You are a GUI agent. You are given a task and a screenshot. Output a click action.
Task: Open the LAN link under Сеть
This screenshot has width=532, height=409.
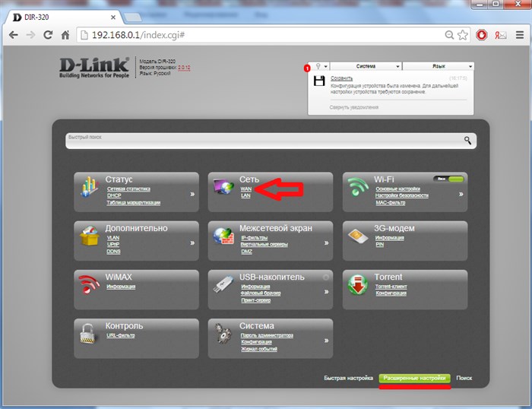pyautogui.click(x=245, y=196)
